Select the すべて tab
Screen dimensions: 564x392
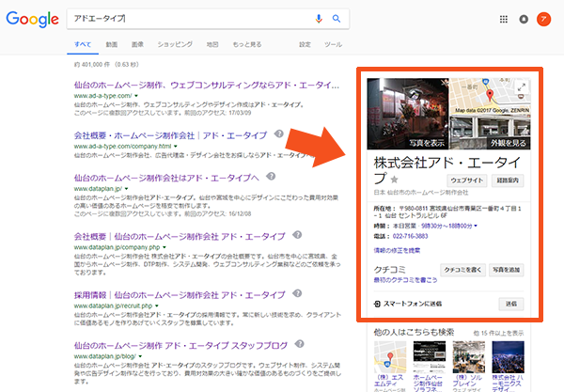click(x=83, y=44)
